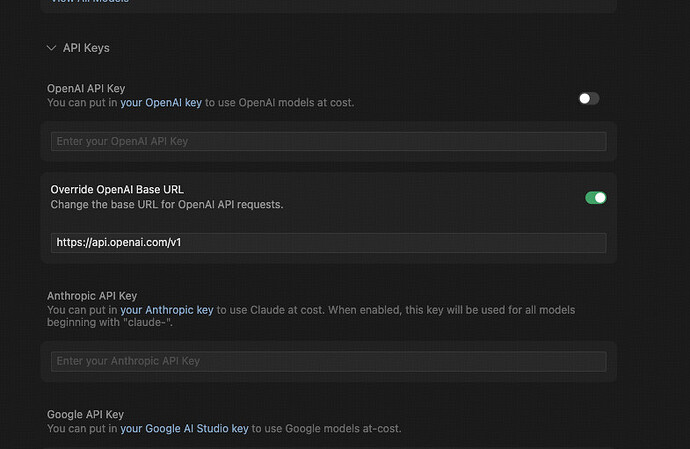Click the API Keys section heading

[86, 48]
